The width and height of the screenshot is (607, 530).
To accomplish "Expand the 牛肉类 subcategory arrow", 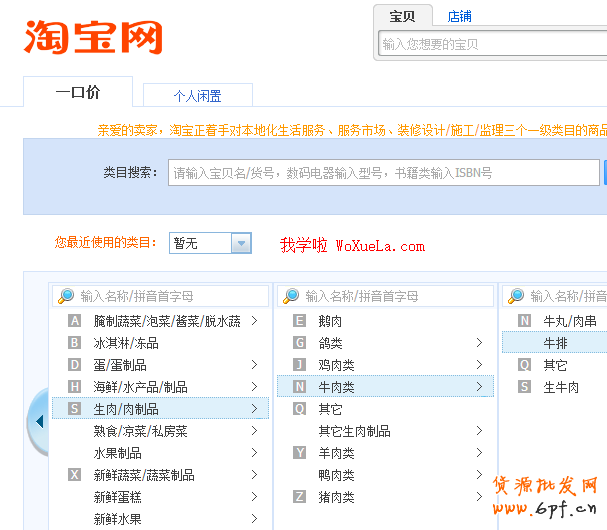I will point(480,387).
